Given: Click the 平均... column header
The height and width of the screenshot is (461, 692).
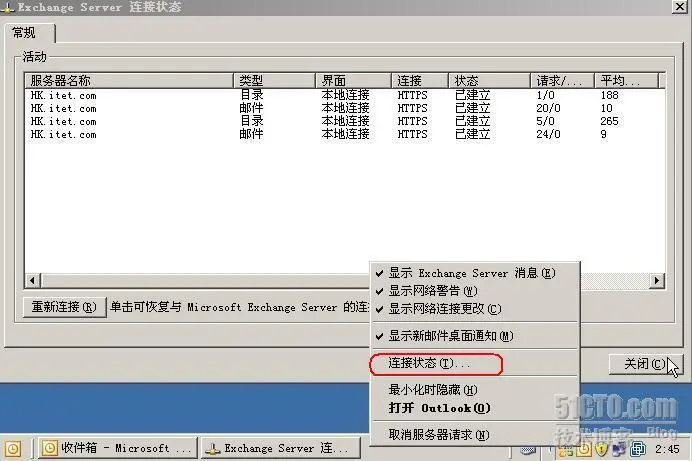Looking at the screenshot, I should tap(626, 81).
